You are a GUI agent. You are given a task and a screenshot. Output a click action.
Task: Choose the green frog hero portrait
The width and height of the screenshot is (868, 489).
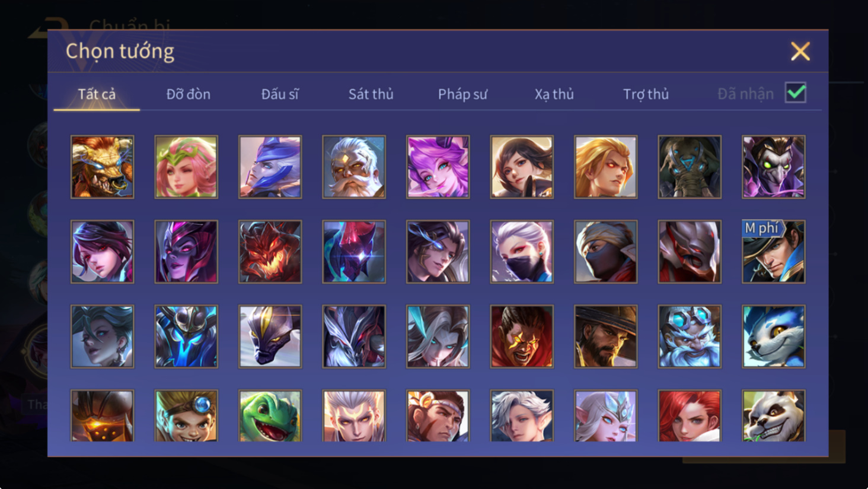click(x=270, y=415)
